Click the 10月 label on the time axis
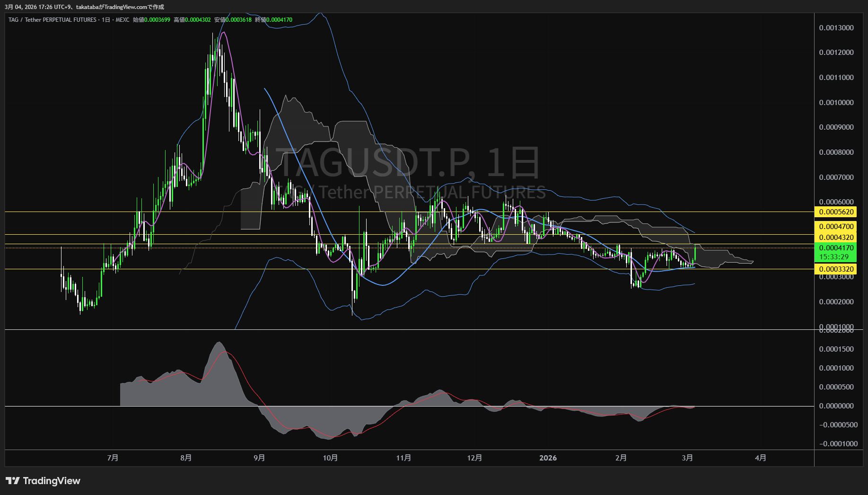 coord(330,458)
